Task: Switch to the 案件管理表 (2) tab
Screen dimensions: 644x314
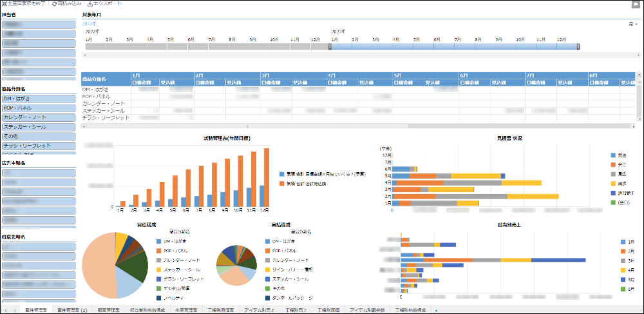Action: click(x=72, y=310)
